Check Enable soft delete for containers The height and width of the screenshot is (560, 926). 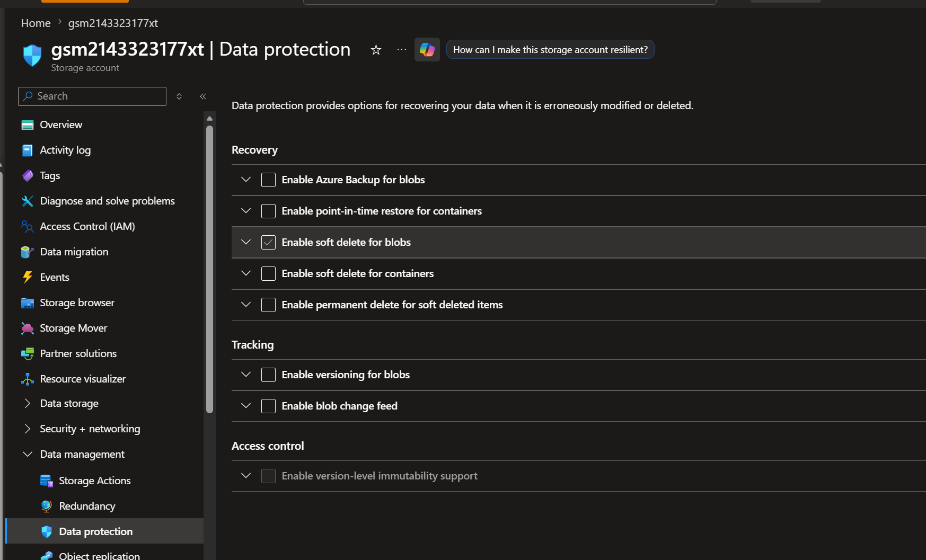(268, 274)
